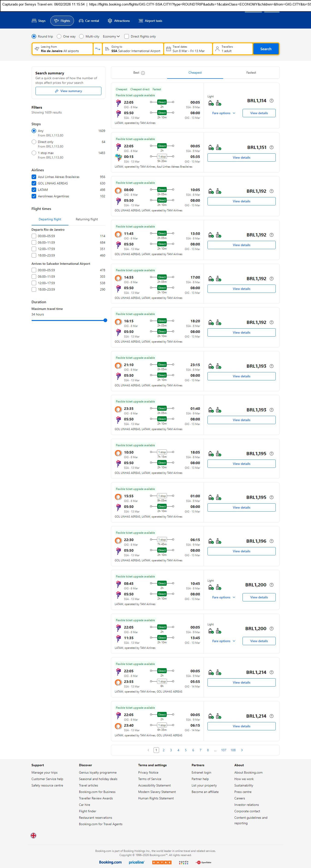Viewport: 311px width, 868px height.
Task: Click the info icon next to Best tab
Action: (143, 73)
